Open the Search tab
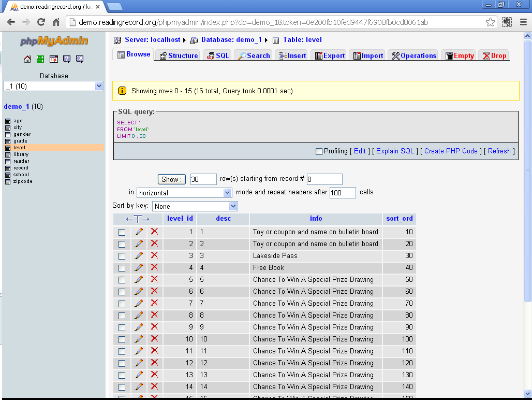Image resolution: width=532 pixels, height=400 pixels. coord(254,55)
